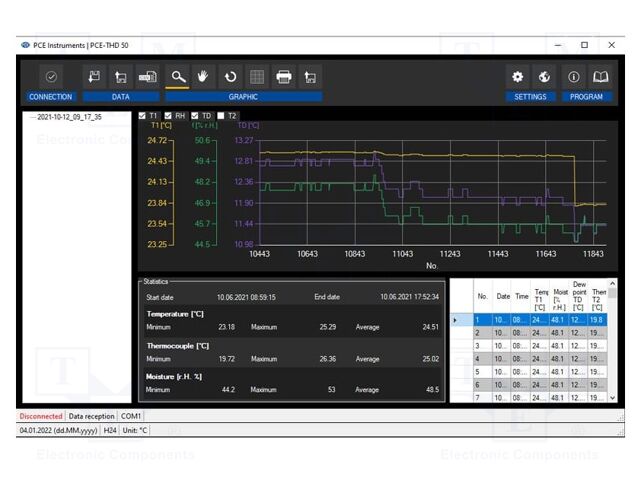This screenshot has height=480, width=640.
Task: Select the 2021-10-12_09_17_35 dataset tree item
Action: [x=69, y=117]
